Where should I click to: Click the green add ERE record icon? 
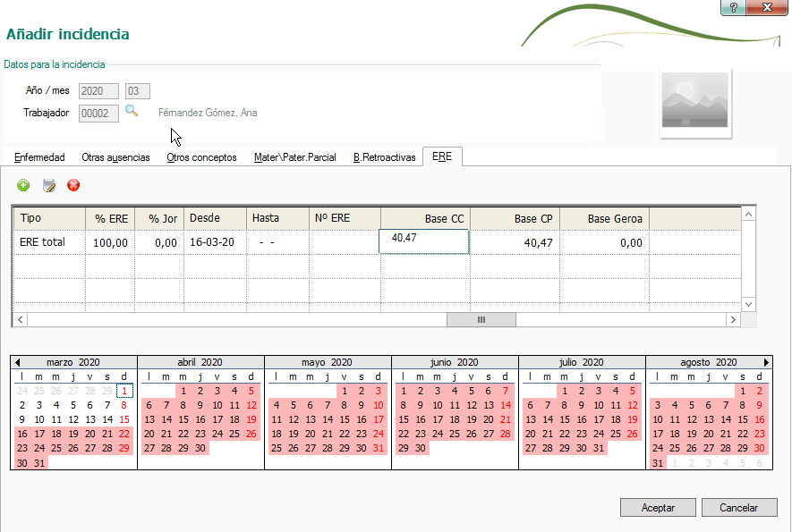[x=23, y=185]
